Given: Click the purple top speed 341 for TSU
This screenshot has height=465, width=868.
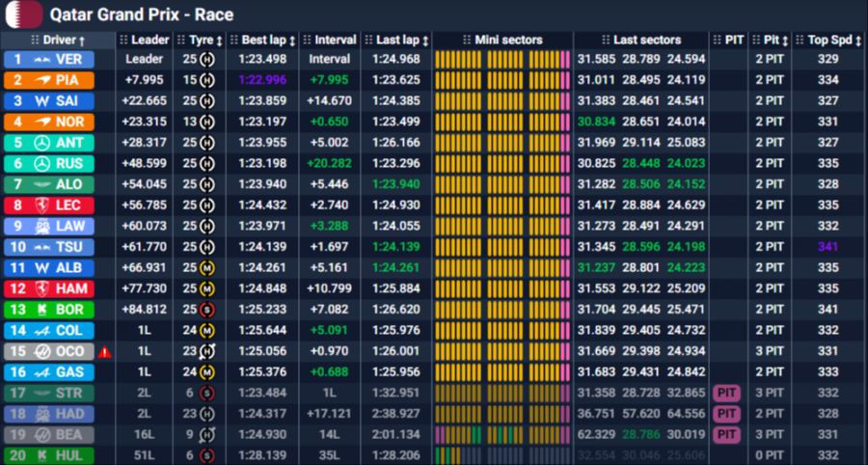Looking at the screenshot, I should pos(828,247).
